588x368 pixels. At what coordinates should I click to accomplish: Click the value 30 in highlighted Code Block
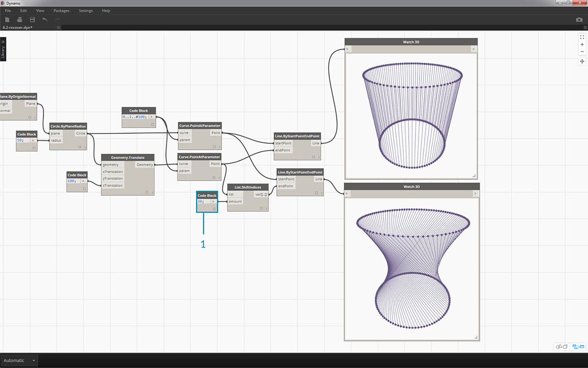tap(200, 202)
